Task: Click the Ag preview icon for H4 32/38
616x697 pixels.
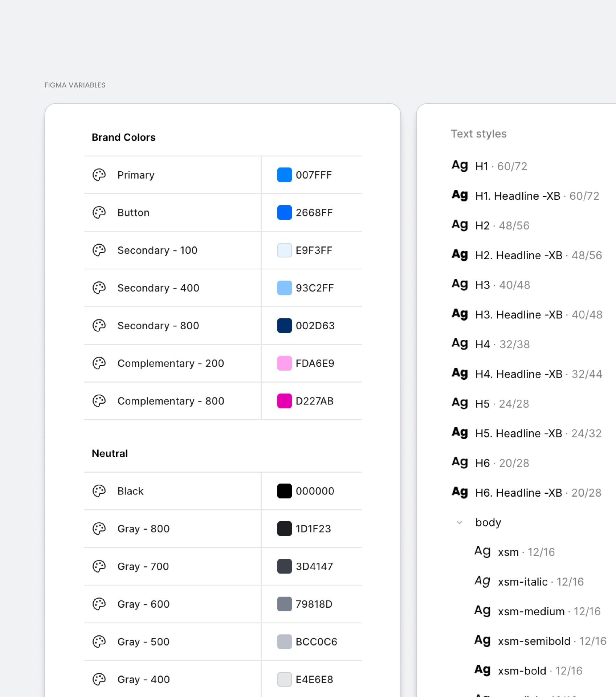Action: (460, 344)
